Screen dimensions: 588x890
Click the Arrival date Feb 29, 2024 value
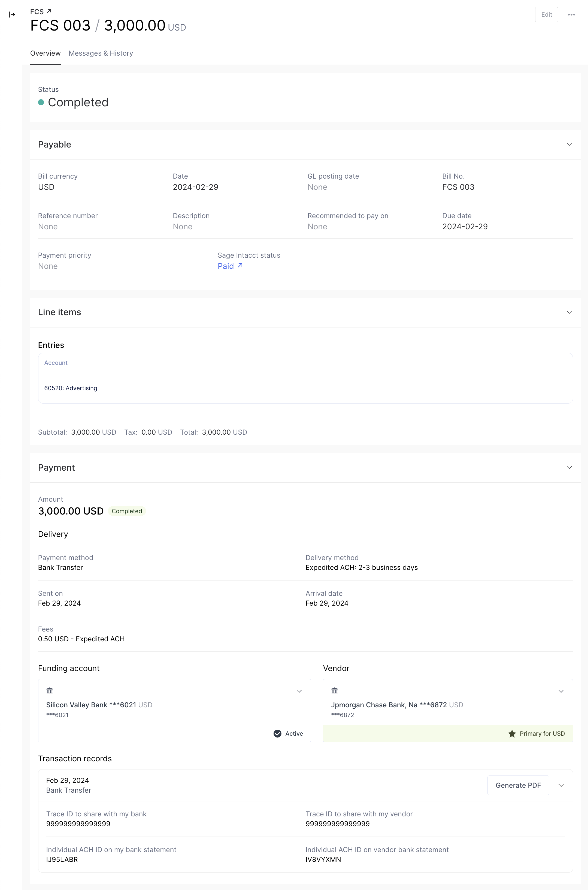[x=327, y=603]
